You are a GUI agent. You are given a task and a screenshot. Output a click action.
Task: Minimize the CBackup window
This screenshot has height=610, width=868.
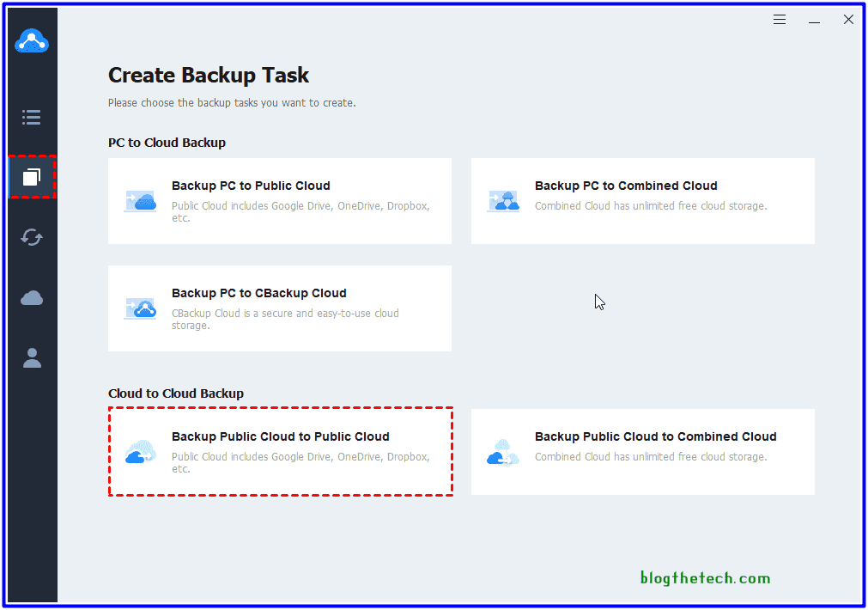814,20
